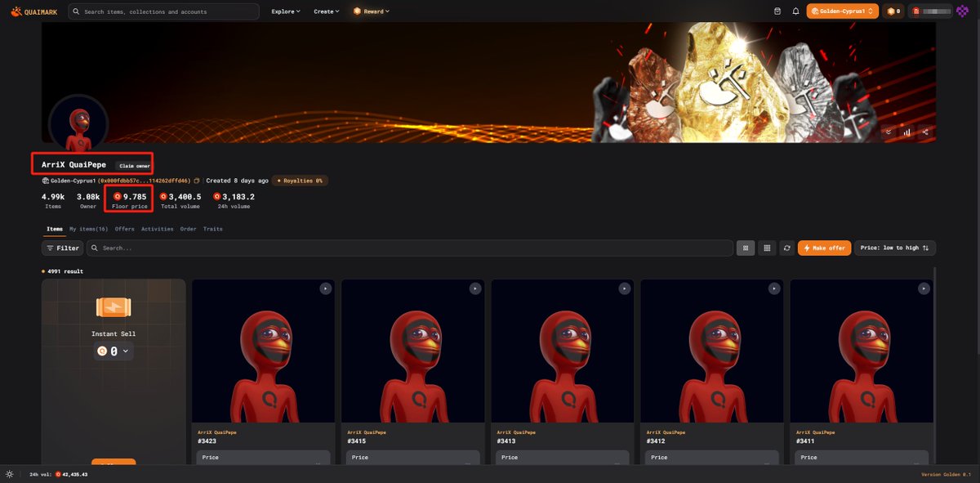Click the Created 8 days ago text
This screenshot has height=483, width=980.
(238, 181)
